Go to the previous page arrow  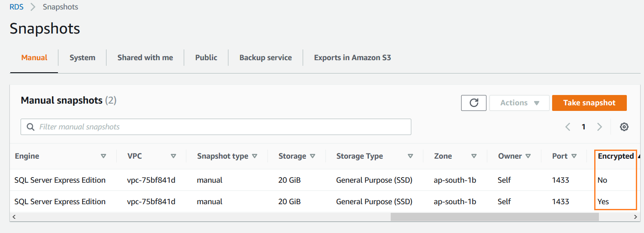tap(568, 127)
